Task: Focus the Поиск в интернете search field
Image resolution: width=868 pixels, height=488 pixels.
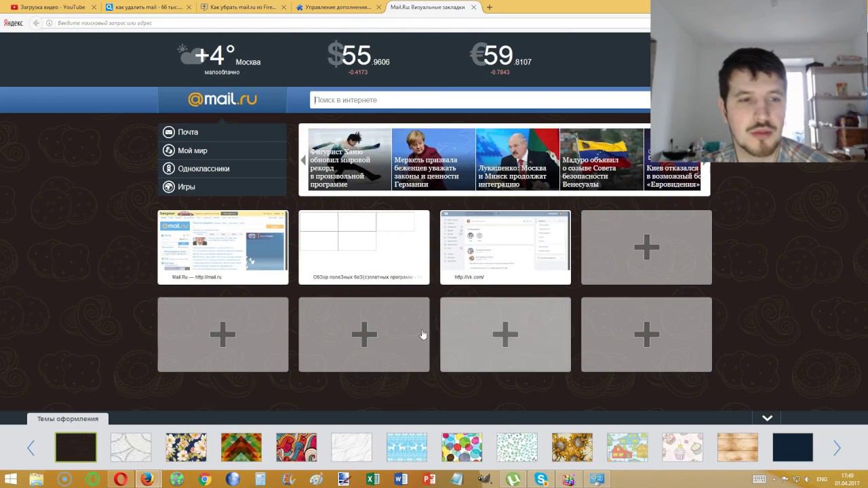Action: click(480, 100)
